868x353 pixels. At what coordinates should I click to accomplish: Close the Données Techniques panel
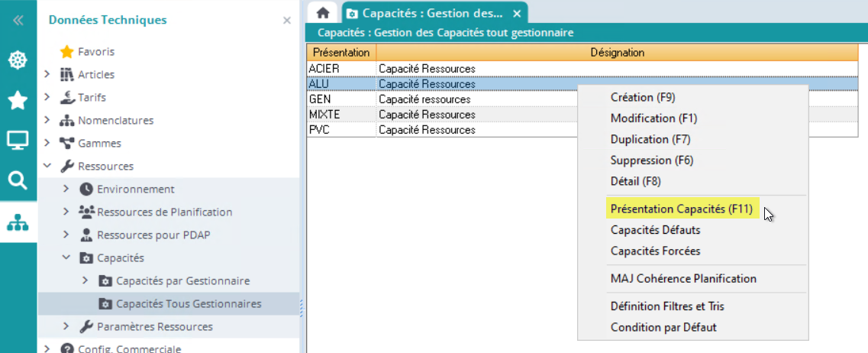287,21
